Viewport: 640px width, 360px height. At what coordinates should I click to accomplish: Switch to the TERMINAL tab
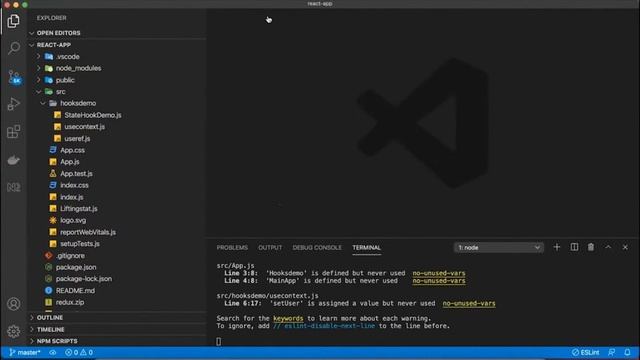coord(367,248)
